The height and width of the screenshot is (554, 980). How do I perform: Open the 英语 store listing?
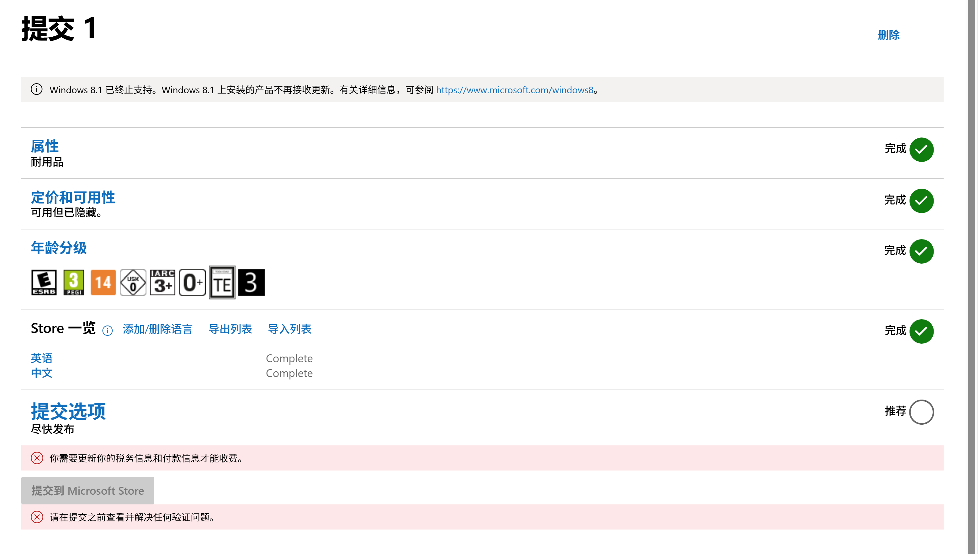pyautogui.click(x=41, y=358)
